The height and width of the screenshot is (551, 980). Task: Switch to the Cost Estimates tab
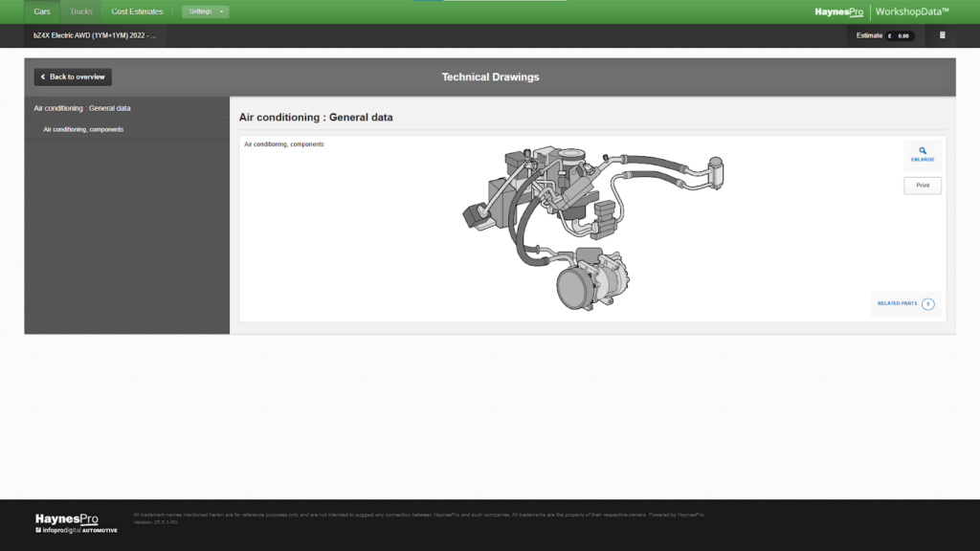[x=135, y=12]
